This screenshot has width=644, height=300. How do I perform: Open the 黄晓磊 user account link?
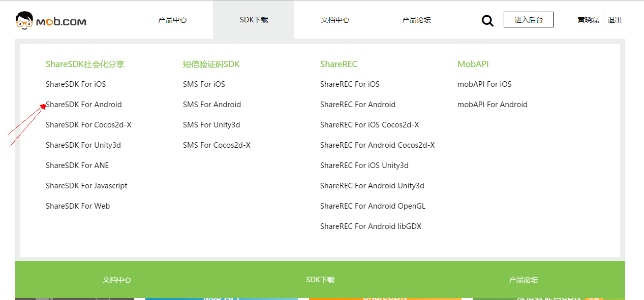pyautogui.click(x=588, y=20)
